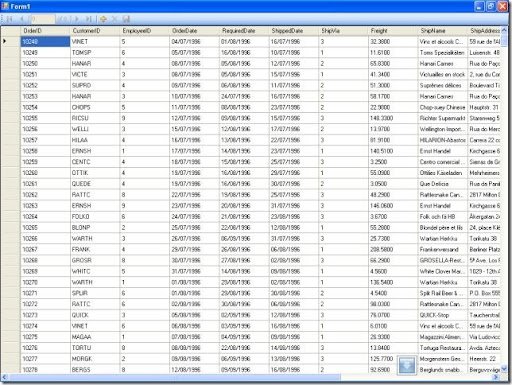Screen dimensions: 512x385
Task: Click the CENTC customer cell
Action: coord(95,162)
